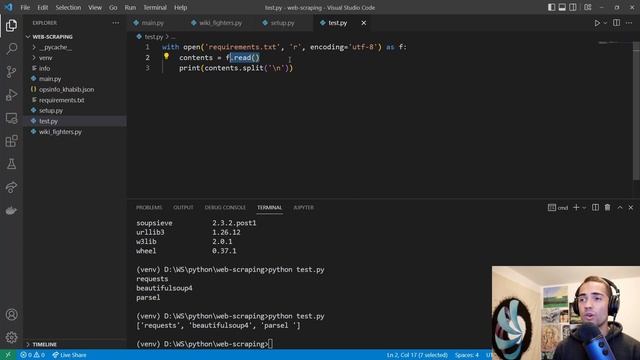
Task: Open the run options dropdown arrow
Action: (605, 23)
